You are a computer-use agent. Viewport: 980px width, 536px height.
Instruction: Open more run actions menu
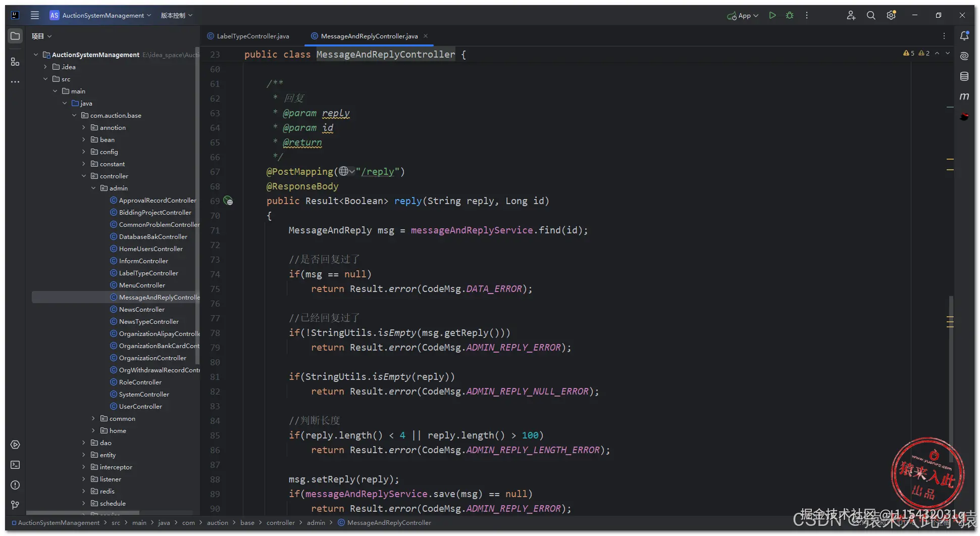point(807,15)
